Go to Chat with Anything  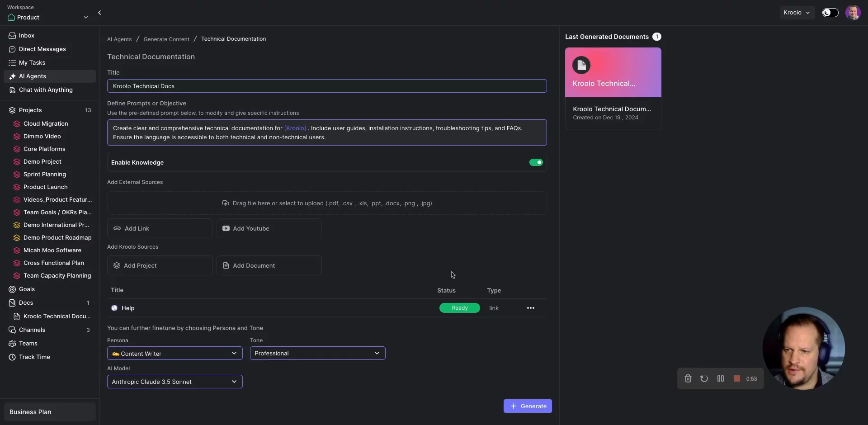coord(45,90)
